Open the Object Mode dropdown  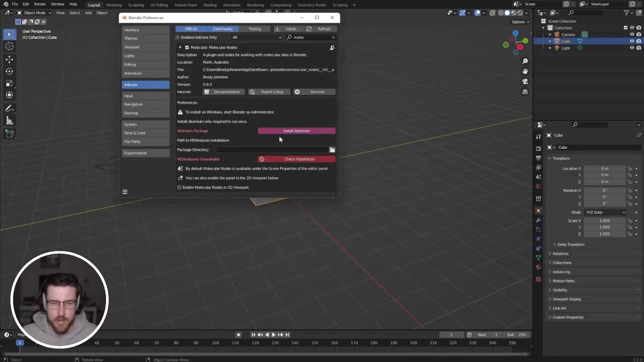click(34, 13)
